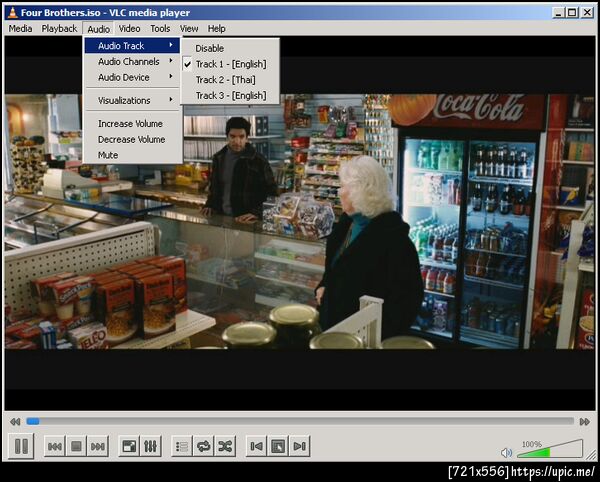Select Mute in the Audio menu
This screenshot has height=482, width=600.
click(132, 155)
